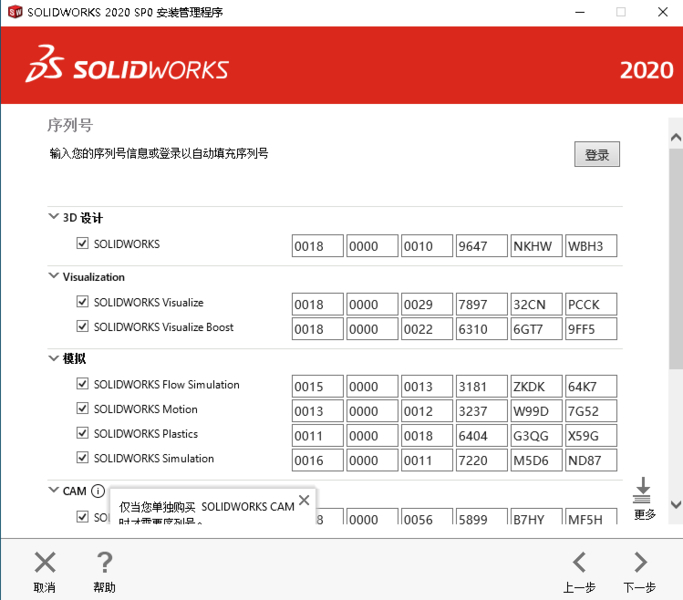Click the SOLIDWORKS serial field containing NKHW
The height and width of the screenshot is (600, 683).
(x=536, y=246)
